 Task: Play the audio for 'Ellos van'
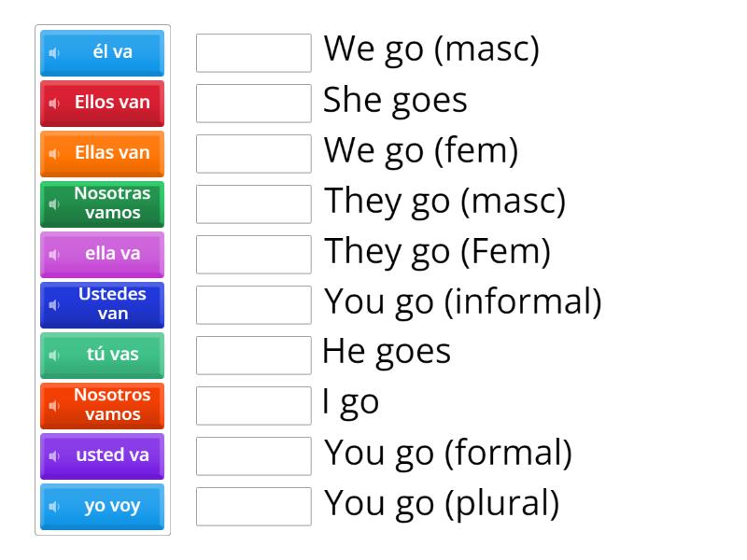point(55,104)
